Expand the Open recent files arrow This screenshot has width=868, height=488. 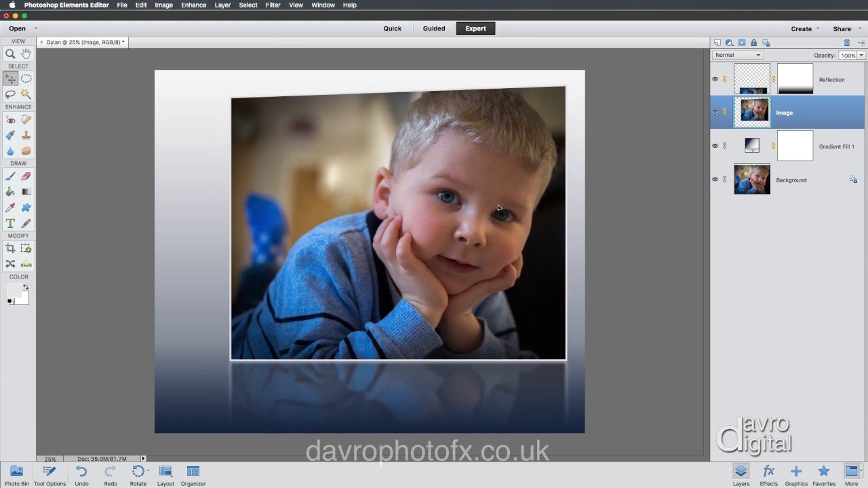click(x=36, y=28)
